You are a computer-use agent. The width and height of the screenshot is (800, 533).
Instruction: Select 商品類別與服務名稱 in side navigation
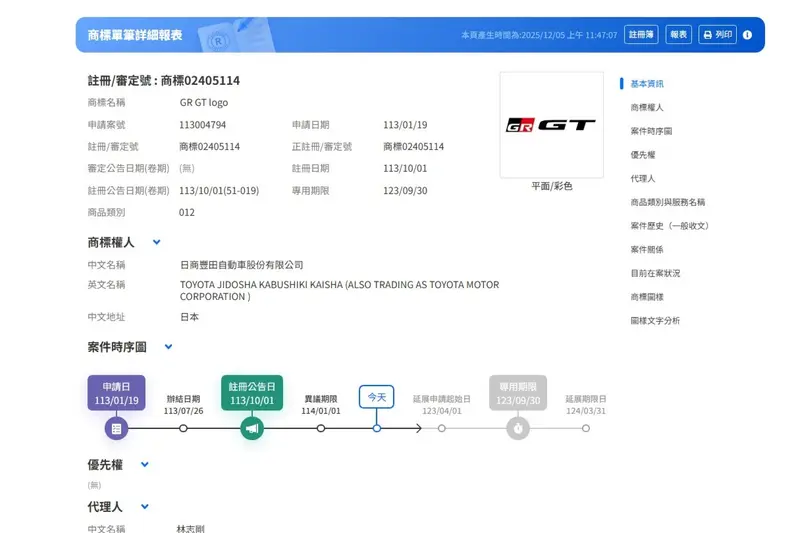point(668,202)
